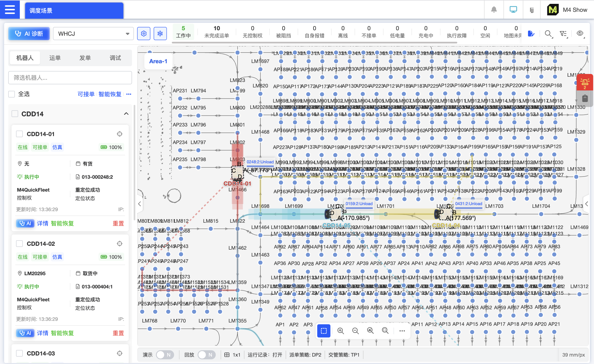Click the AI 诊断 button
This screenshot has height=364, width=594.
pos(29,34)
